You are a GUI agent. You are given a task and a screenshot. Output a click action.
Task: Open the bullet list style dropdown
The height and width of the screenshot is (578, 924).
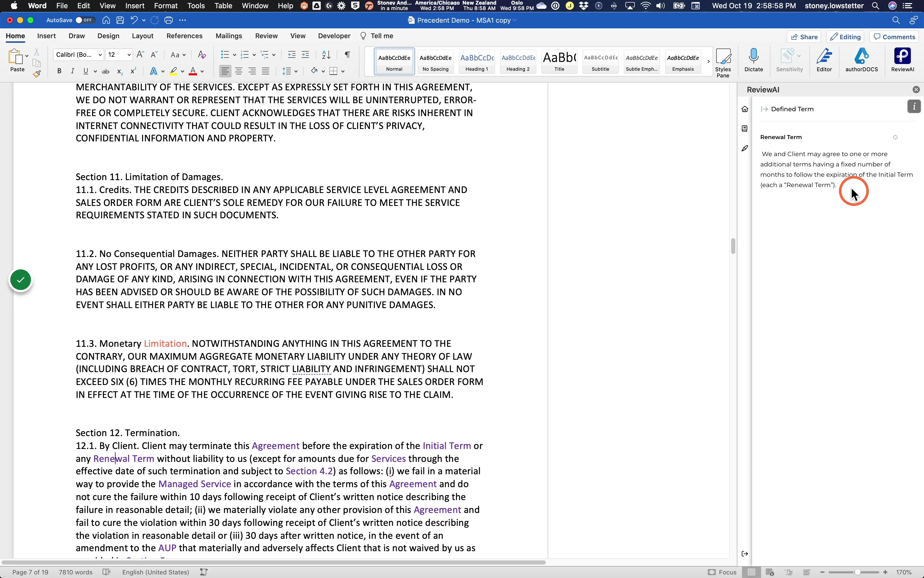click(234, 55)
